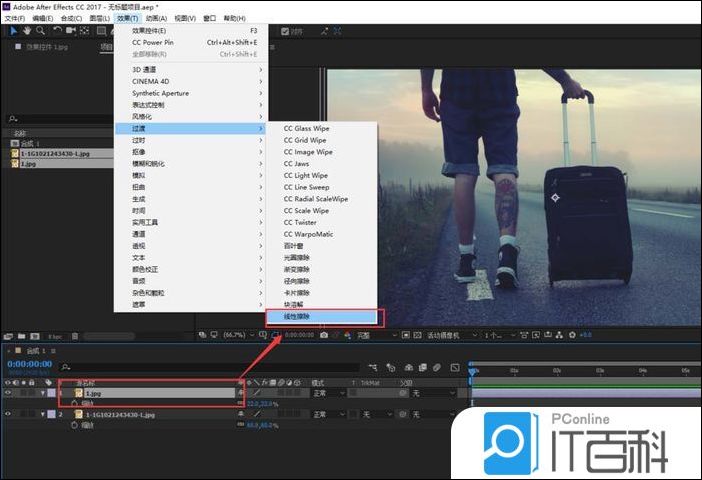Click the snapshot camera icon below viewer

click(x=324, y=335)
